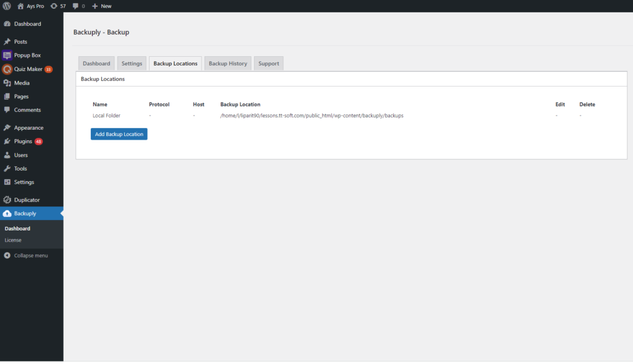Click the Collapse menu label
The height and width of the screenshot is (364, 633).
(x=31, y=255)
